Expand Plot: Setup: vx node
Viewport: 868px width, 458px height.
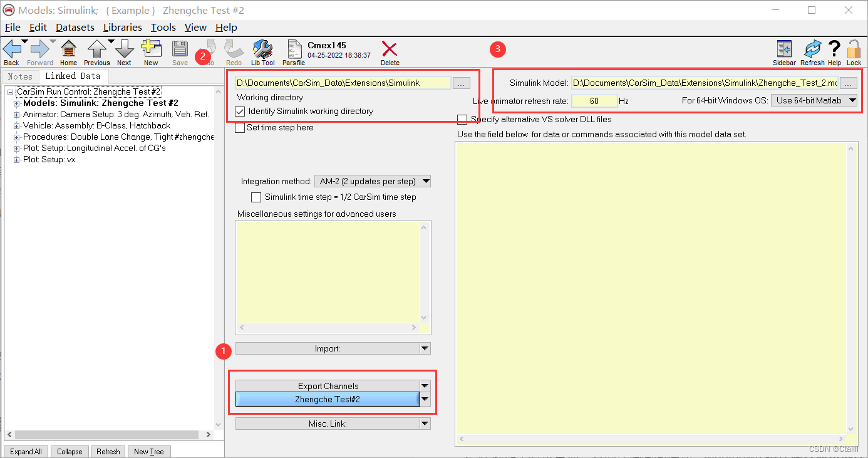tap(17, 160)
